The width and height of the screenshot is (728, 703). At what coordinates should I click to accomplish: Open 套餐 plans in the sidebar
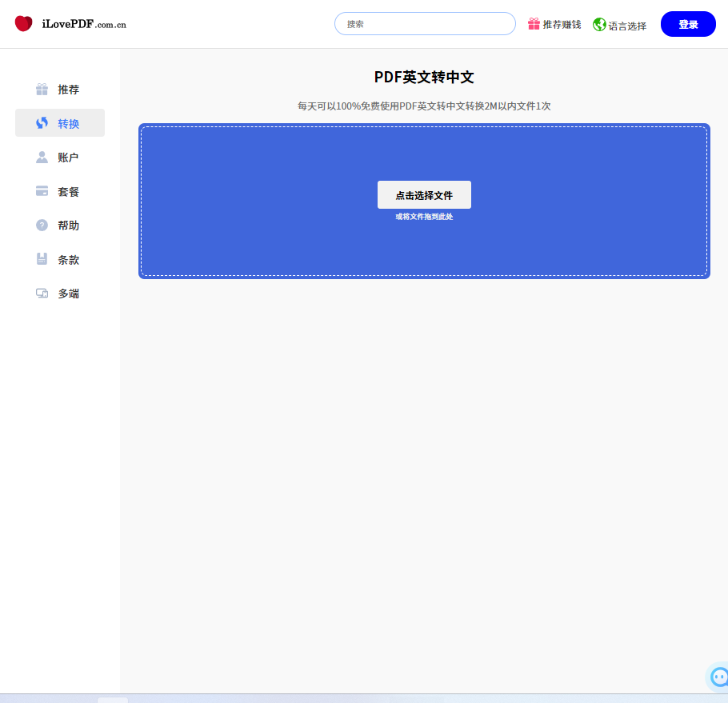(x=60, y=191)
